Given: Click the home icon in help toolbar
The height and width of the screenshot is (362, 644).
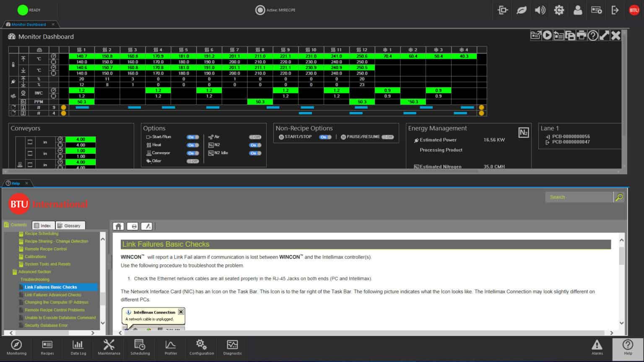Looking at the screenshot, I should click(119, 226).
